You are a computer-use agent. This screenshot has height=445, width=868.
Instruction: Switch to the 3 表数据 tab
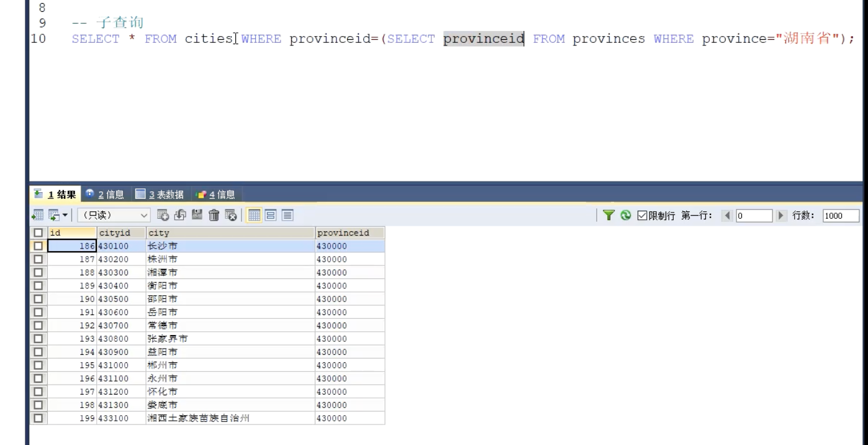pyautogui.click(x=159, y=195)
